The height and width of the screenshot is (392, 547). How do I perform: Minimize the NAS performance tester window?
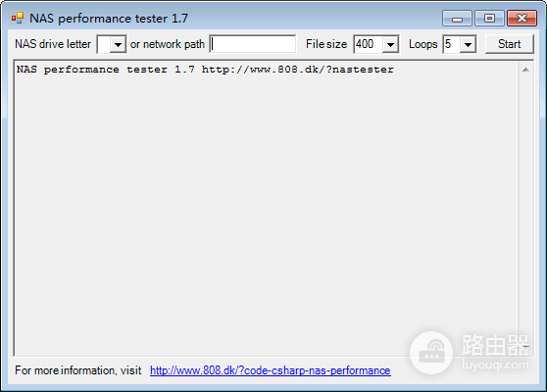457,19
